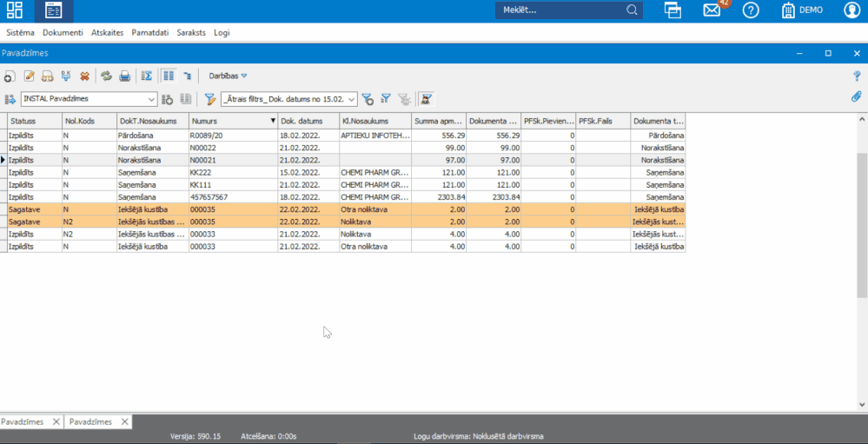Open the Darbības dropdown menu
This screenshot has width=868, height=444.
pyautogui.click(x=228, y=76)
